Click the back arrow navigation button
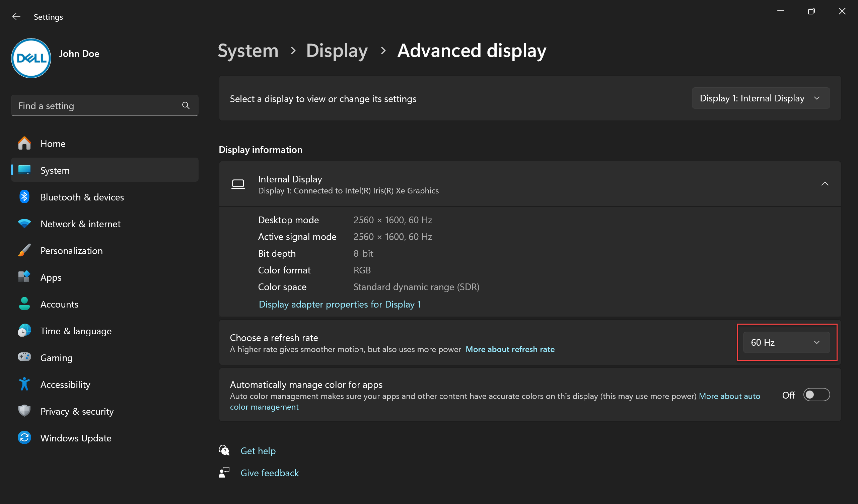The image size is (858, 504). [x=16, y=16]
